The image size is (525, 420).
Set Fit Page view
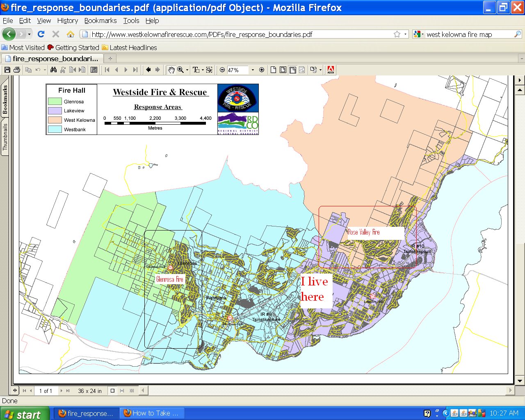tap(283, 70)
